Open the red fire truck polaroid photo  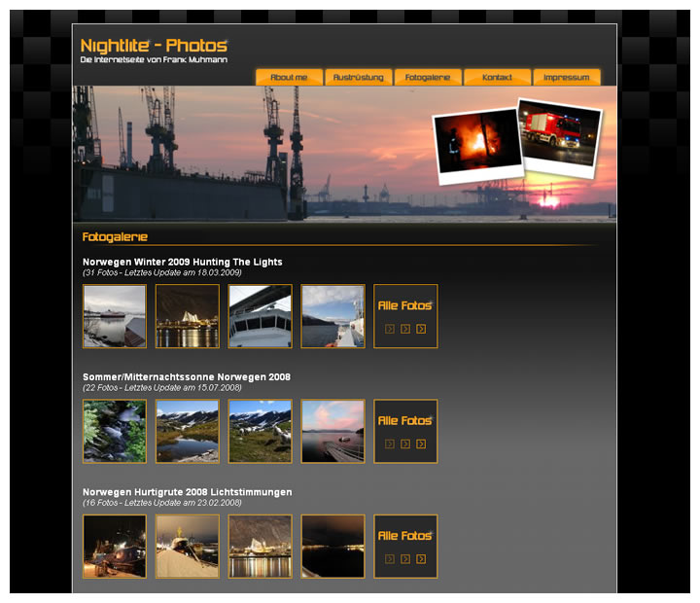[x=560, y=137]
